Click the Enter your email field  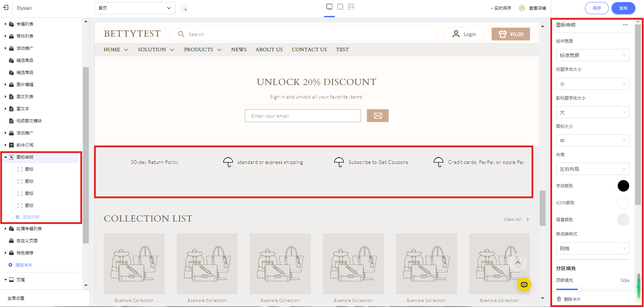coord(303,116)
